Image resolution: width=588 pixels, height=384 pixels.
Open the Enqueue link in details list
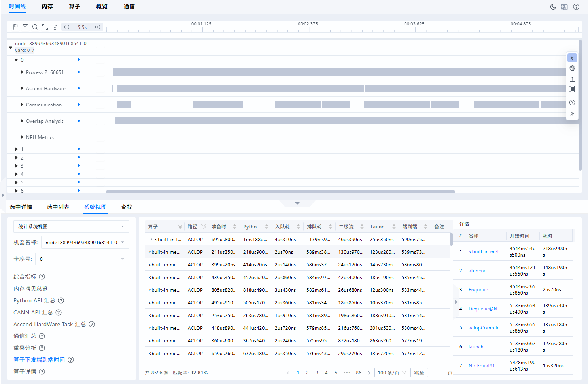click(478, 290)
